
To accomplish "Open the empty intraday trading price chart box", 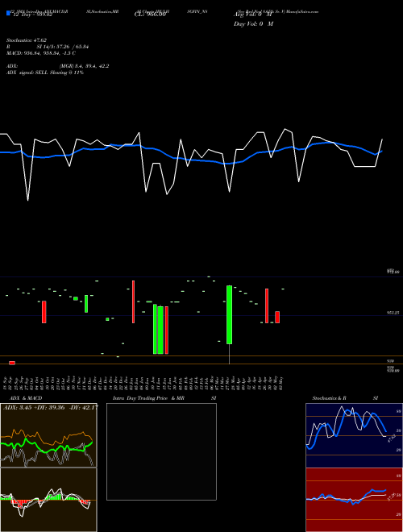I will 161,451.
